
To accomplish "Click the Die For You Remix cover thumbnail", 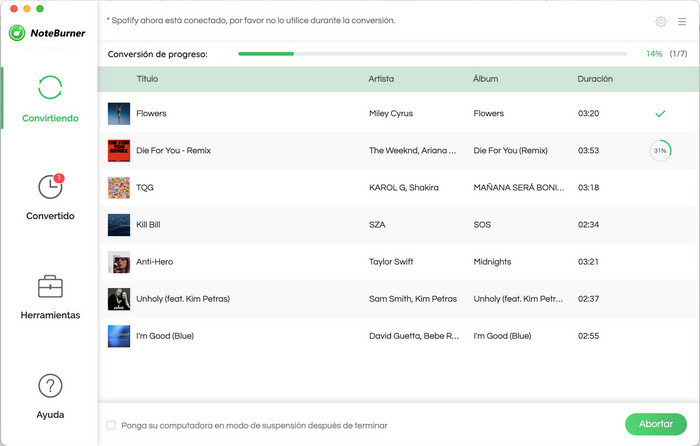I will pyautogui.click(x=119, y=150).
